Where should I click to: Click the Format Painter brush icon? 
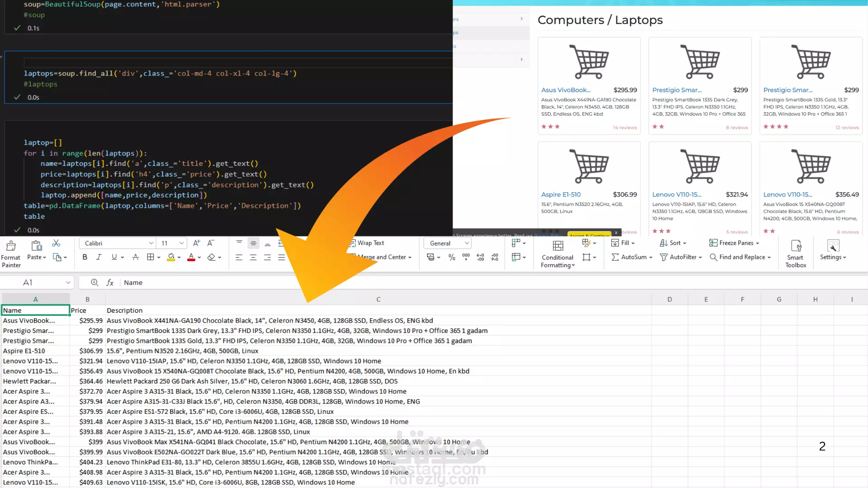(11, 246)
